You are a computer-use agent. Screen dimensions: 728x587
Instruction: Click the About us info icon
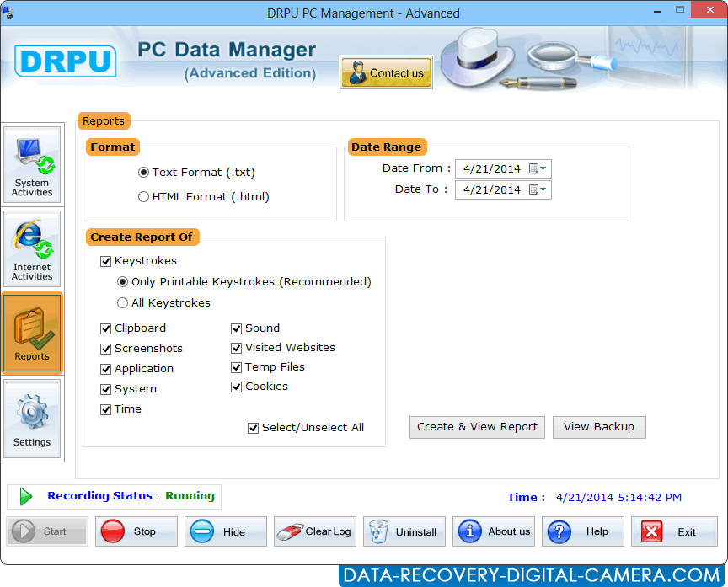click(470, 531)
